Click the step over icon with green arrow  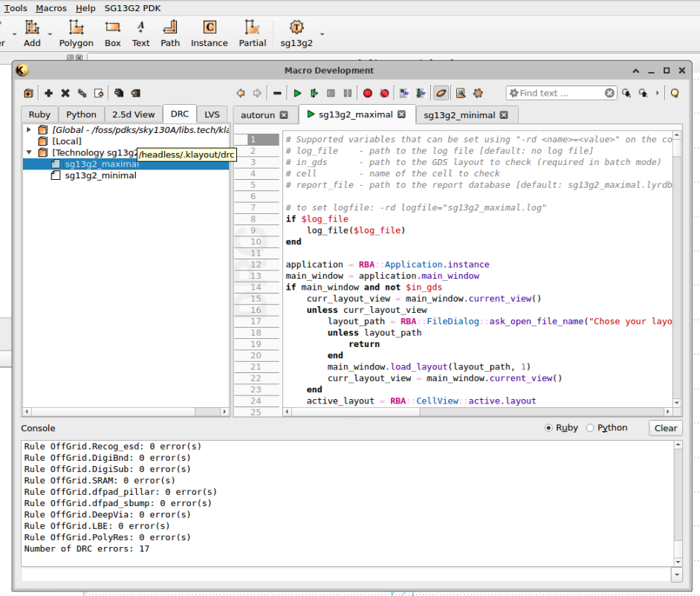point(421,93)
